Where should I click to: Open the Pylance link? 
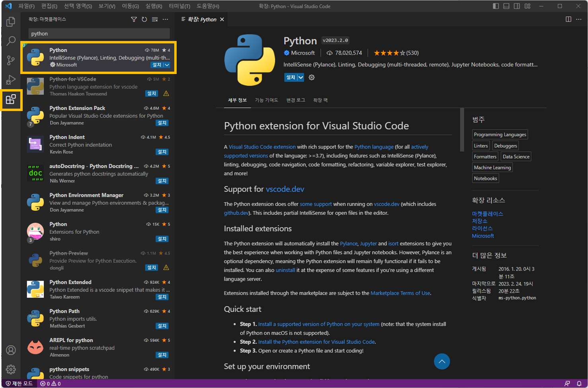click(x=349, y=244)
